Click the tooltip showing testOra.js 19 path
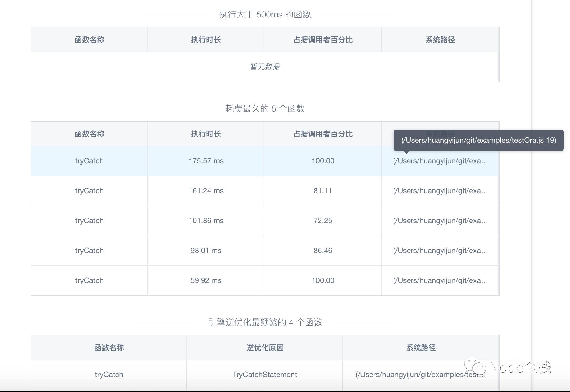This screenshot has width=570, height=392. (x=479, y=140)
